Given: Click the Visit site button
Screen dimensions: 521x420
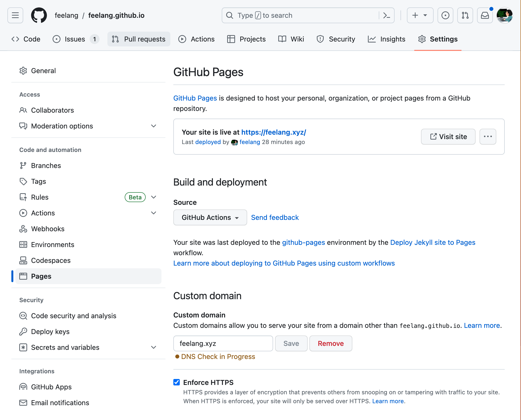Looking at the screenshot, I should (448, 137).
